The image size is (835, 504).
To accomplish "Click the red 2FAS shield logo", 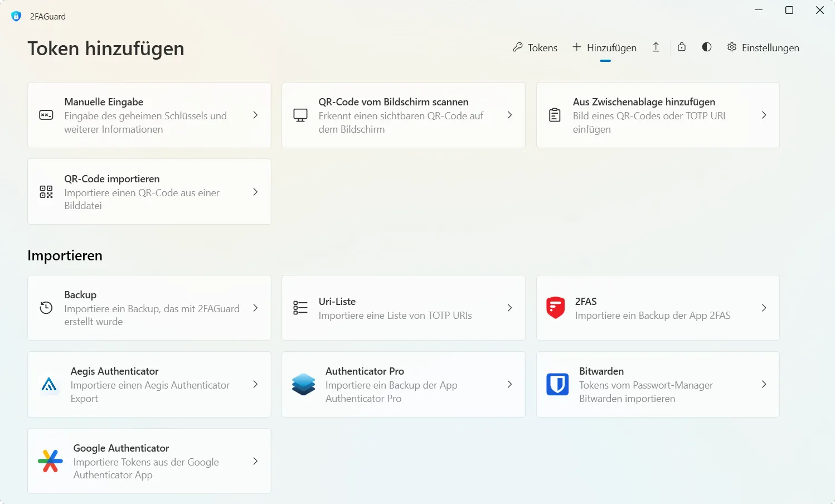I will 556,308.
